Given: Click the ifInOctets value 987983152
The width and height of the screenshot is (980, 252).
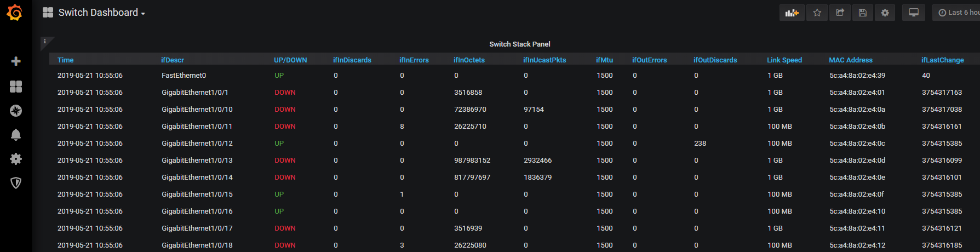Looking at the screenshot, I should point(472,161).
